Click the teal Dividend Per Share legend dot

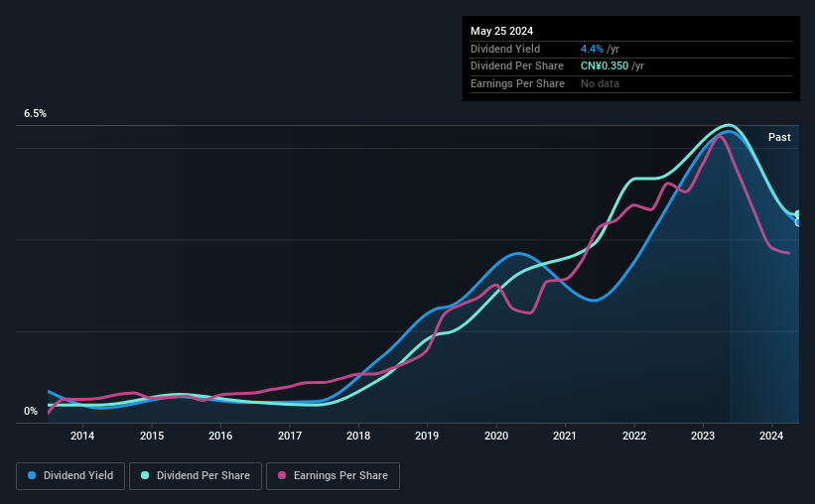145,475
